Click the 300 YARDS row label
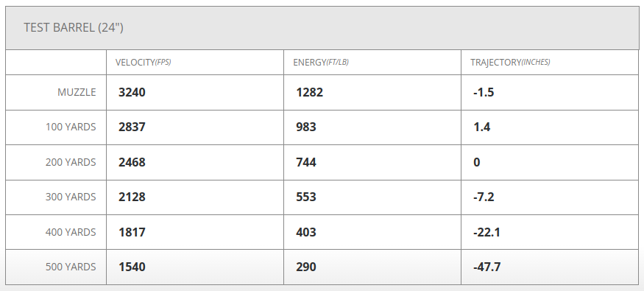 [x=71, y=197]
